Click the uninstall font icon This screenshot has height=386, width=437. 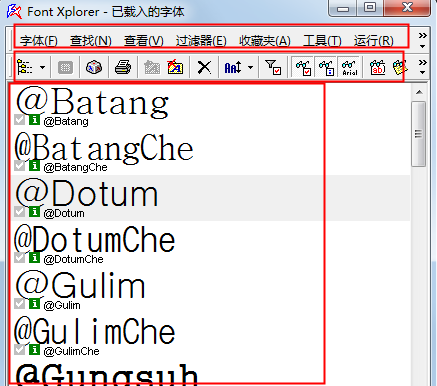175,68
